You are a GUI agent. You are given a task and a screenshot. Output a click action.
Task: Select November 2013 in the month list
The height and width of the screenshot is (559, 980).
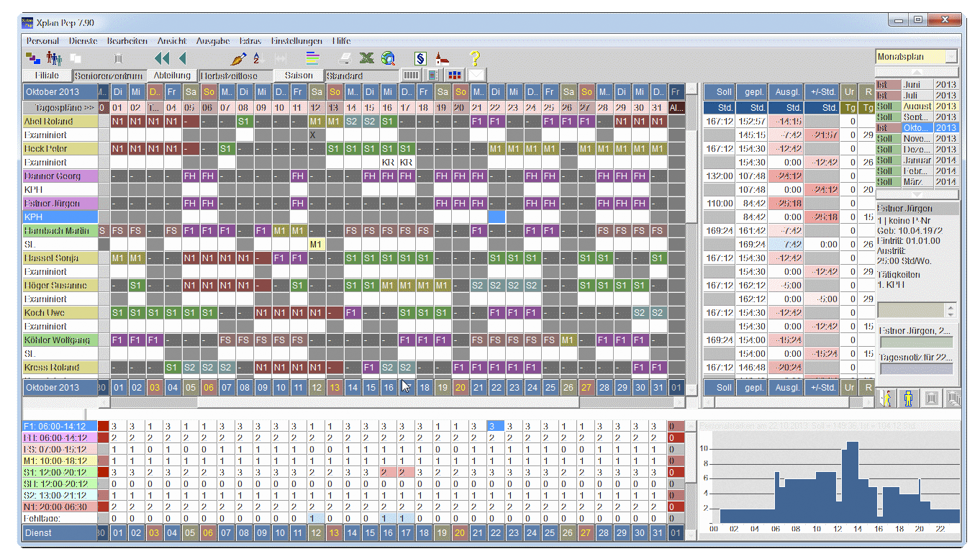(917, 138)
